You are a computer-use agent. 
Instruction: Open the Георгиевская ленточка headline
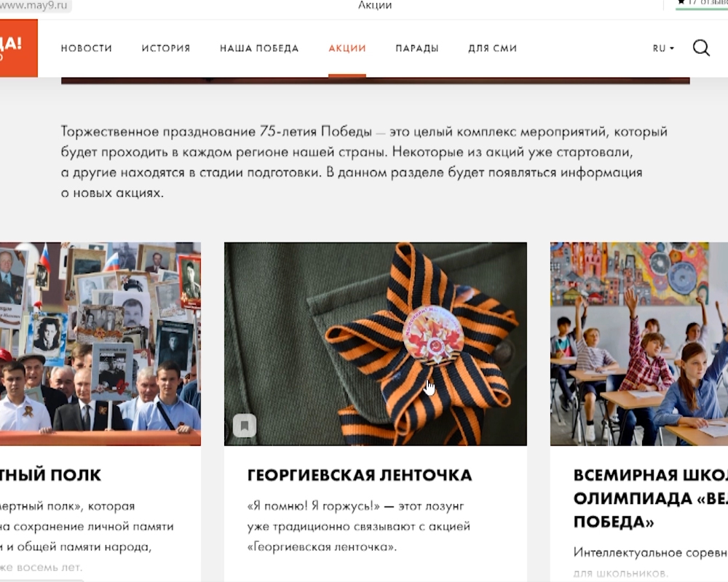tap(360, 475)
